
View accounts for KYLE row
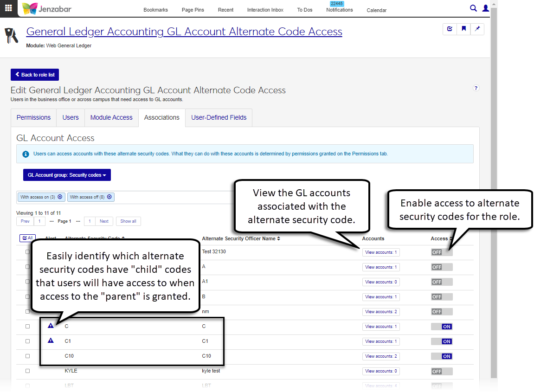[381, 371]
